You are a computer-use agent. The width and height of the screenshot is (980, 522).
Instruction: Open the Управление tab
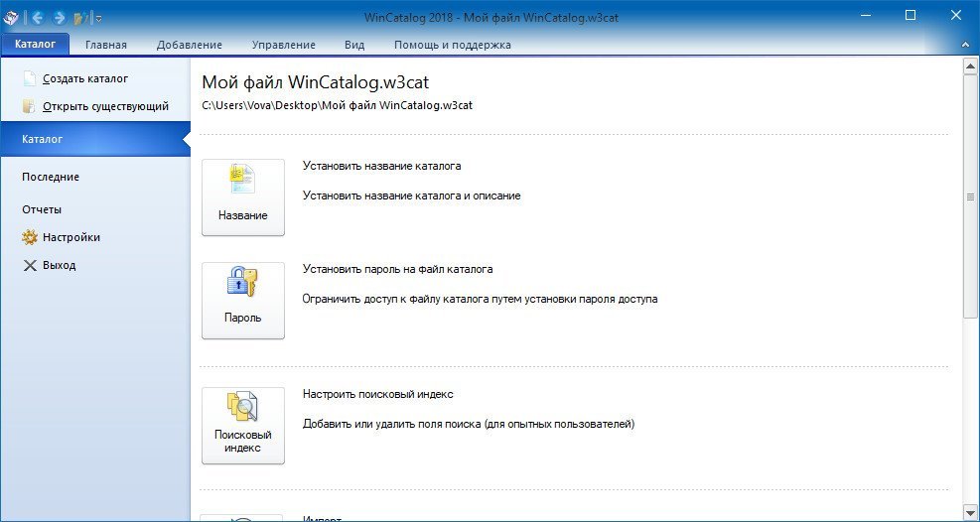click(x=284, y=45)
